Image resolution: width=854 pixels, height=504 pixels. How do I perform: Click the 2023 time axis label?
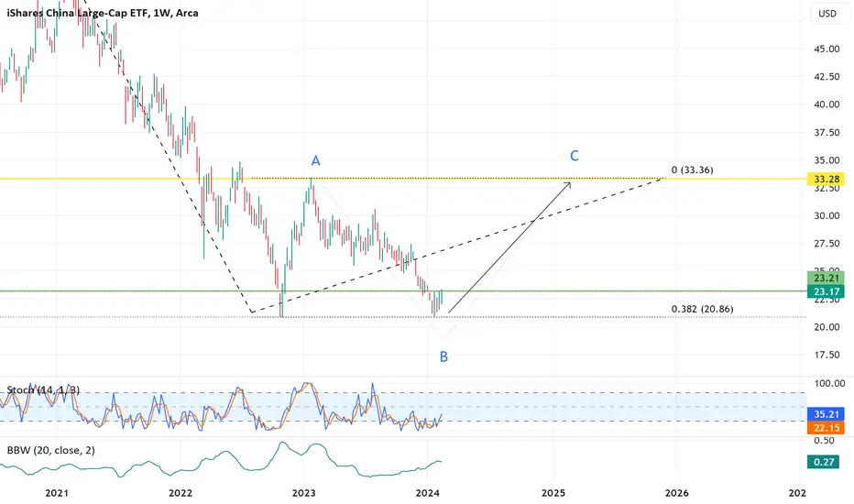point(304,493)
